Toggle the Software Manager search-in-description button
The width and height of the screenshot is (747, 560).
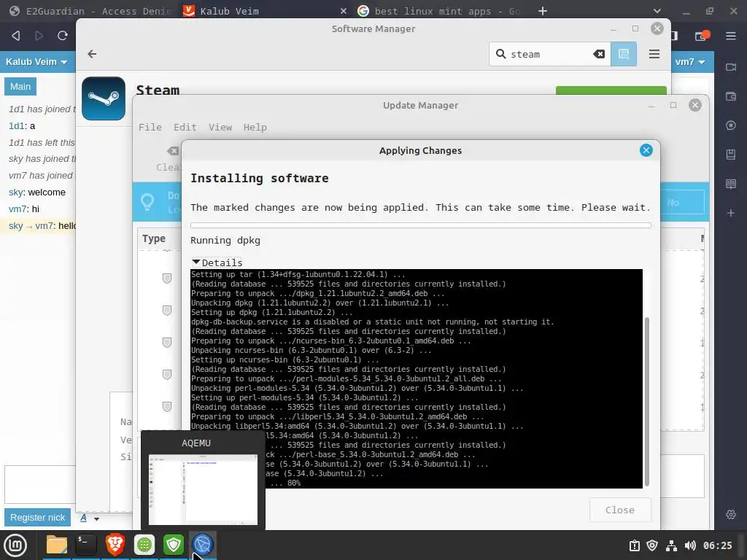624,54
